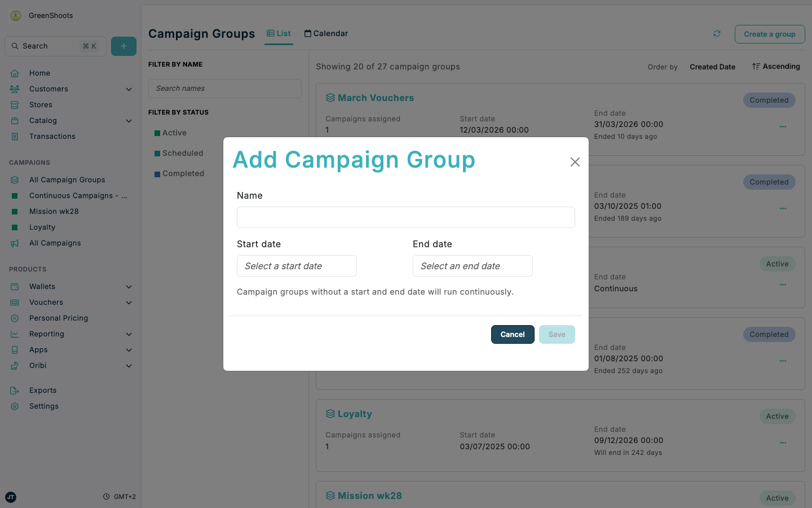Screen dimensions: 812x508
Task: Click the refresh icon near Create a group
Action: [x=717, y=34]
